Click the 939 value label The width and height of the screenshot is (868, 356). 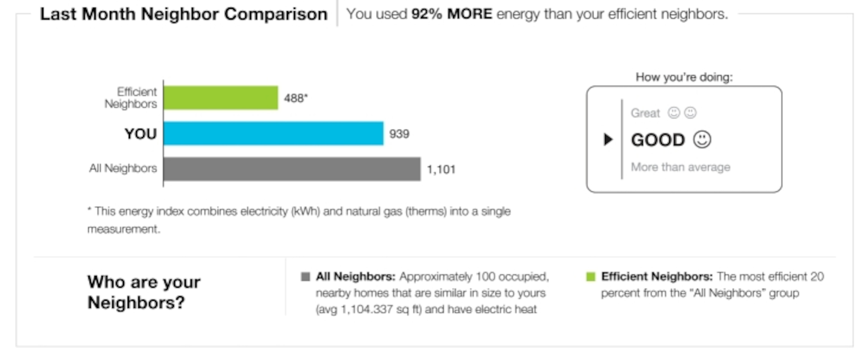399,134
